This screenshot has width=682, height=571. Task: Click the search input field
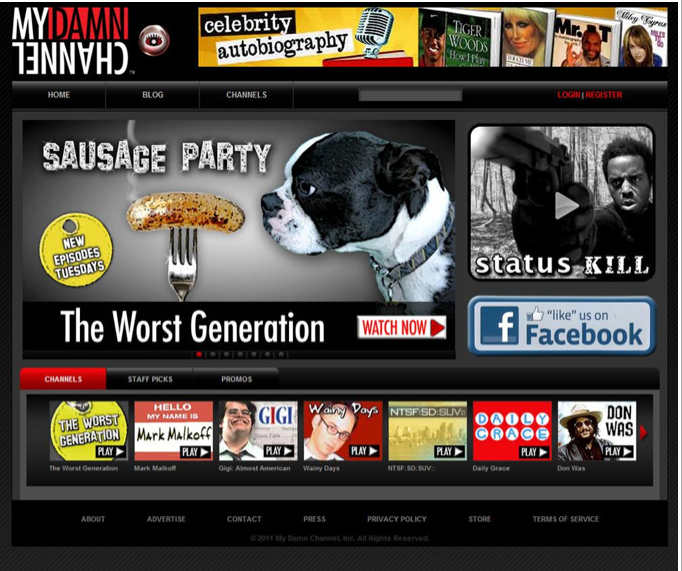point(410,95)
